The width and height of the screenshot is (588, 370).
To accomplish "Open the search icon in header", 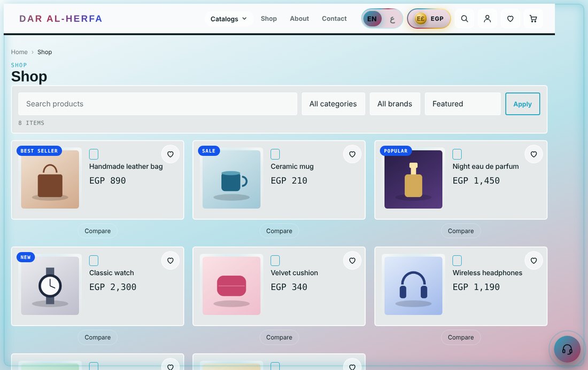I will click(x=464, y=19).
